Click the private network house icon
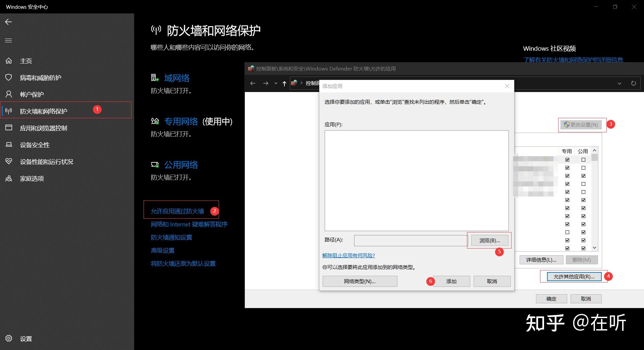 (155, 121)
